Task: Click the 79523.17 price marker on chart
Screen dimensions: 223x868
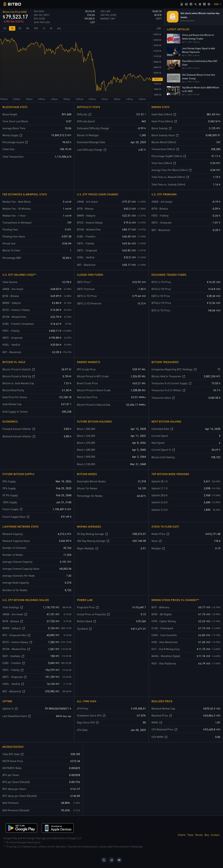Action: click(157, 79)
